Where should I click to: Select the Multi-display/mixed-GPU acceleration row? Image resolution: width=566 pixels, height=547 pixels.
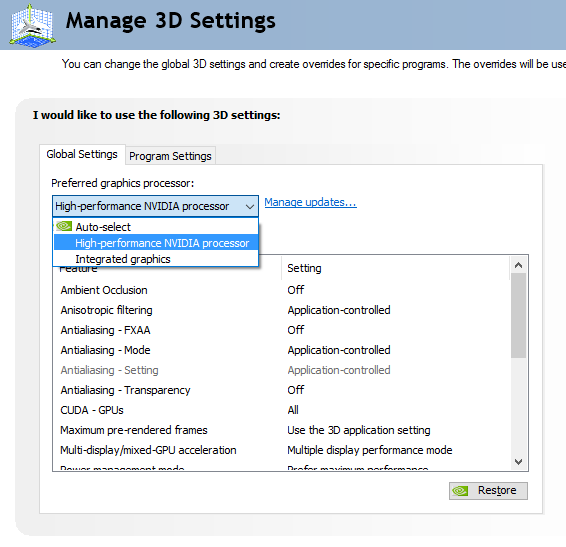point(282,450)
